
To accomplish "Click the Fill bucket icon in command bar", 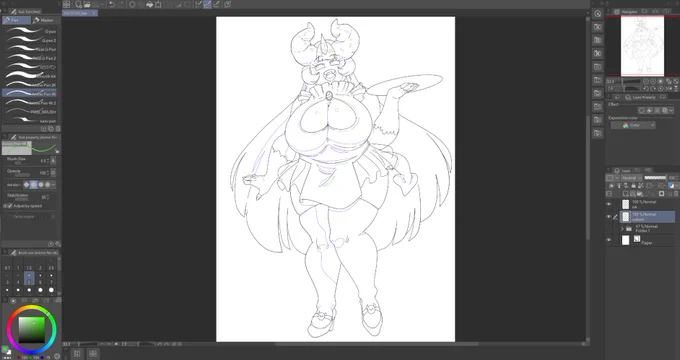I will click(x=150, y=4).
